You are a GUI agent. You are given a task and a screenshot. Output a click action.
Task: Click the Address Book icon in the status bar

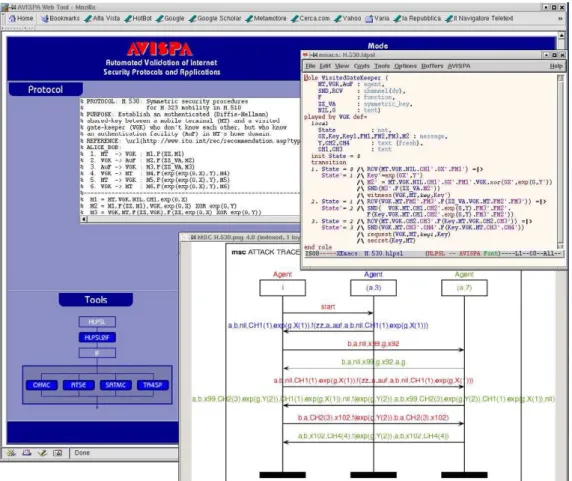58,453
